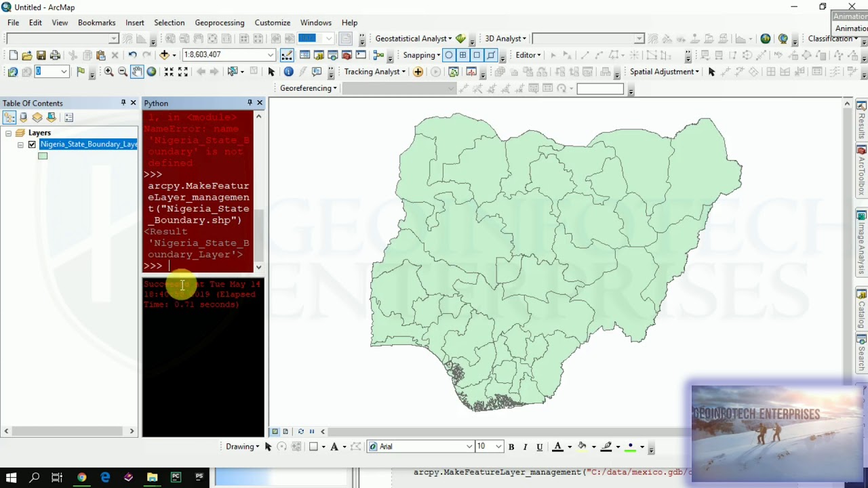Print the map

[55, 55]
